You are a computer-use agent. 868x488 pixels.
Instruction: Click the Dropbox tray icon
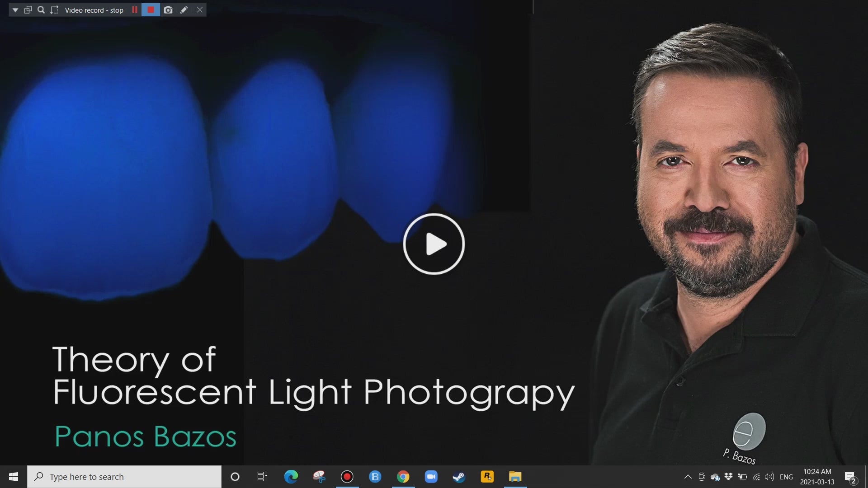pyautogui.click(x=728, y=477)
